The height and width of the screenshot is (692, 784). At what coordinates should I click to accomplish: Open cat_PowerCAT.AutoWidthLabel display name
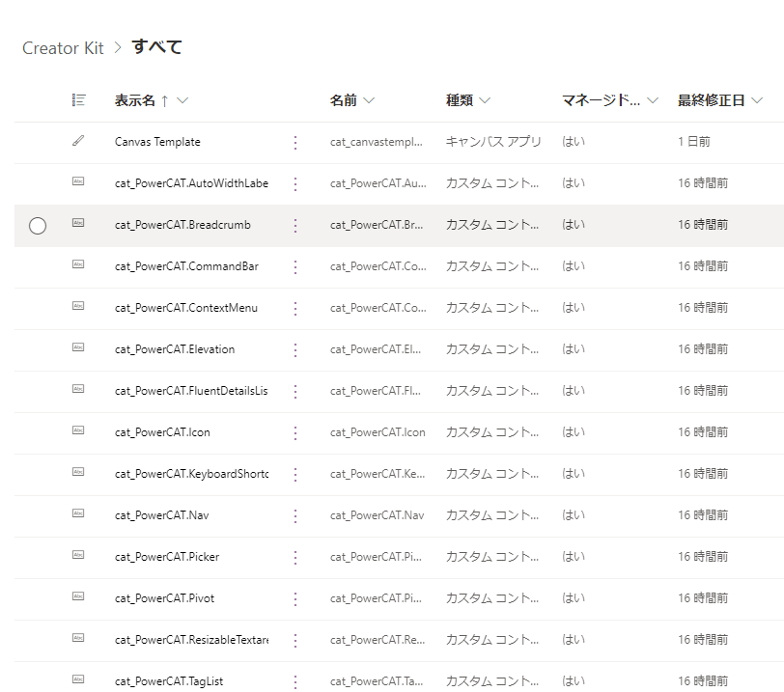click(191, 183)
